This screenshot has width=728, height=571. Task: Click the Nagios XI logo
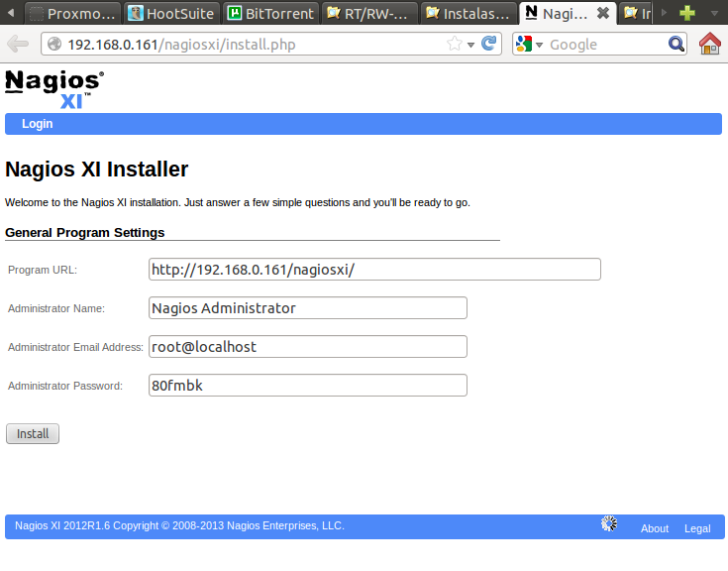point(54,89)
